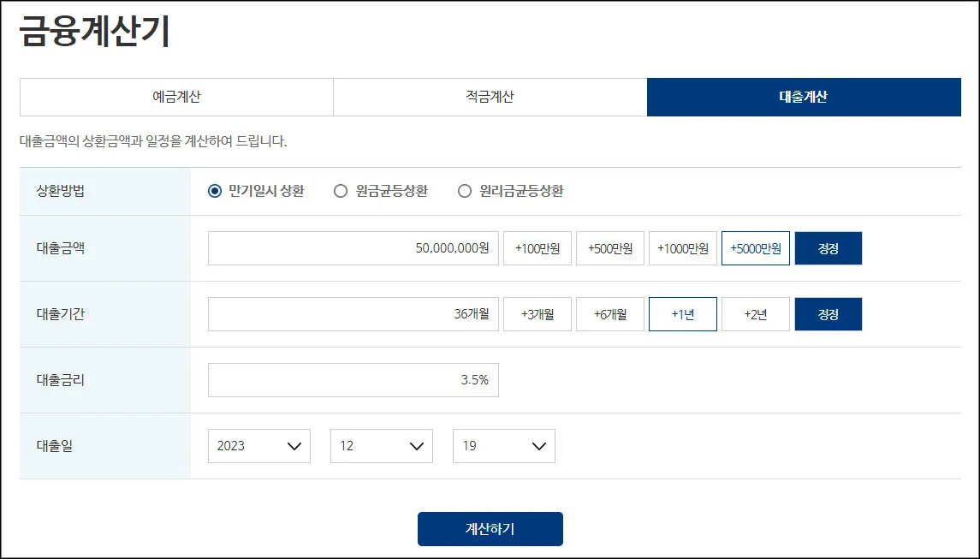This screenshot has width=980, height=559.
Task: Reset loan amount with 정정 button
Action: click(828, 247)
